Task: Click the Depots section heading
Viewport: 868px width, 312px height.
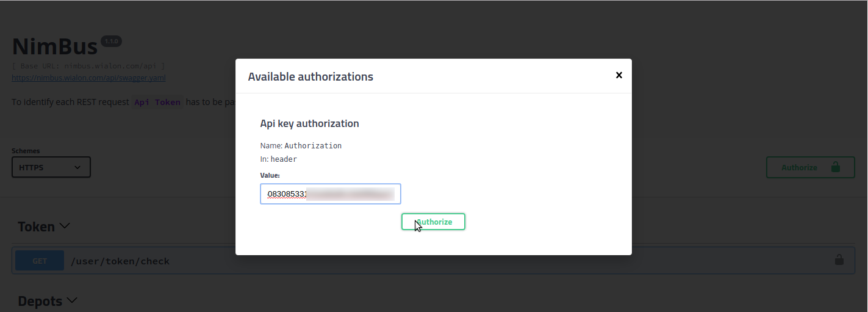Action: [x=40, y=301]
